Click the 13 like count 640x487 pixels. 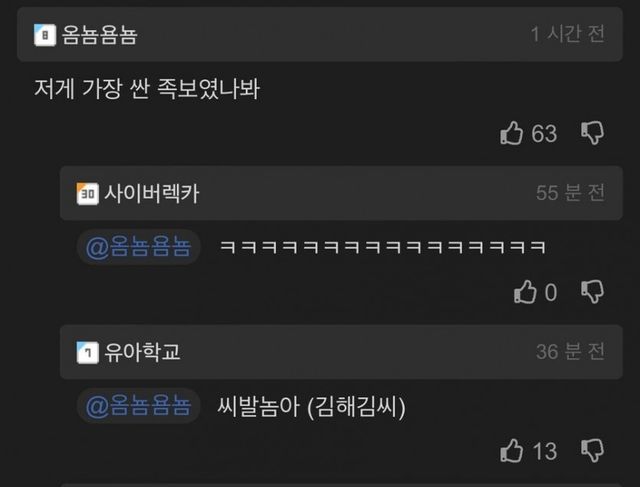pos(545,451)
